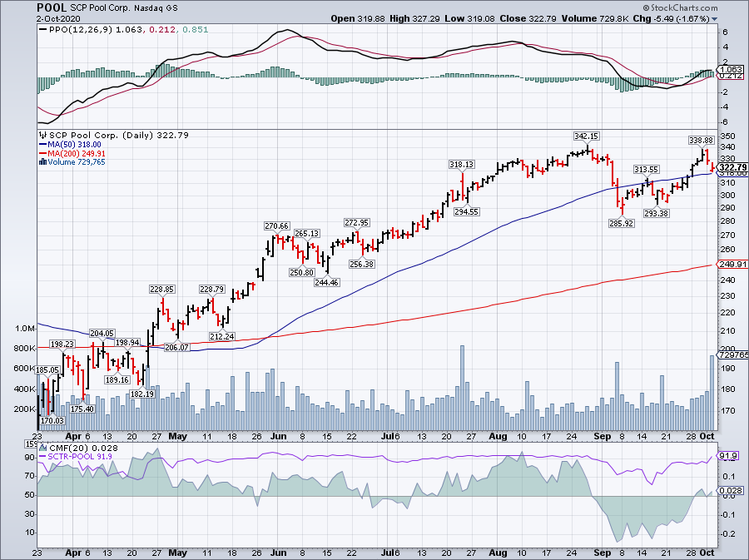Click the purple SCTR-POOL legend line marker
The width and height of the screenshot is (749, 560).
click(x=43, y=457)
